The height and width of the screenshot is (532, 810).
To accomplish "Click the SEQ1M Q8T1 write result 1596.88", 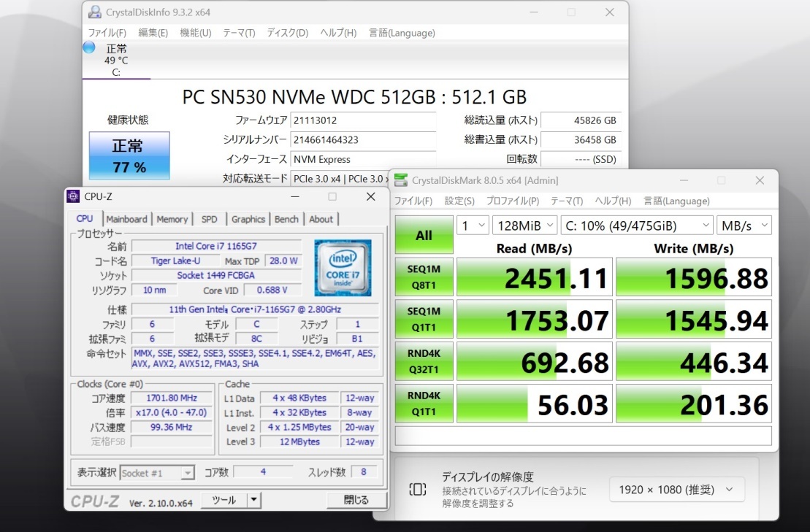I will tap(694, 277).
